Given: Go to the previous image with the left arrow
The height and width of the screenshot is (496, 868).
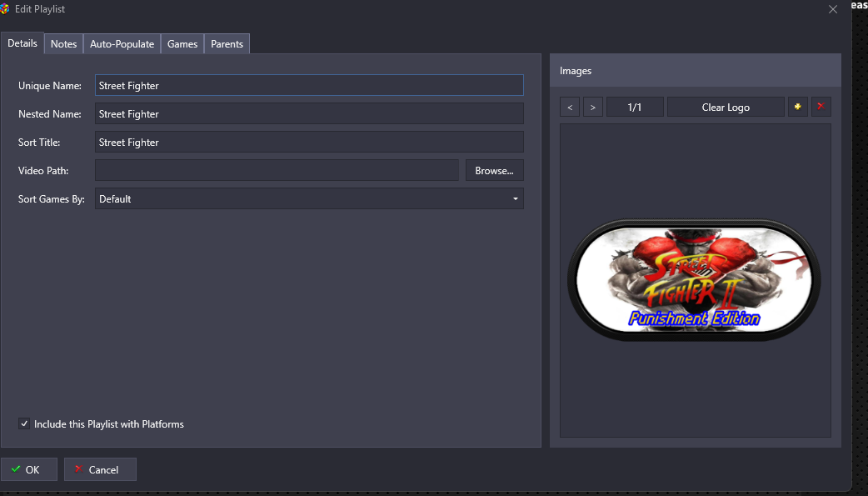Looking at the screenshot, I should [x=570, y=107].
